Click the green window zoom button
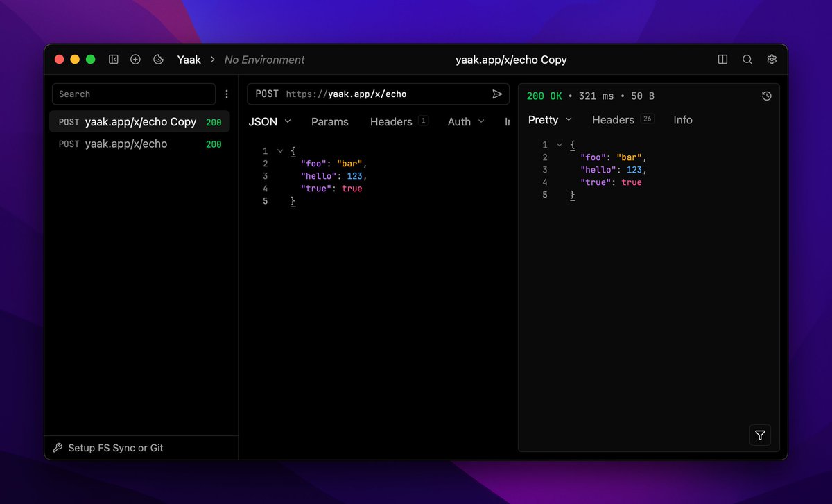This screenshot has width=832, height=504. click(x=90, y=60)
